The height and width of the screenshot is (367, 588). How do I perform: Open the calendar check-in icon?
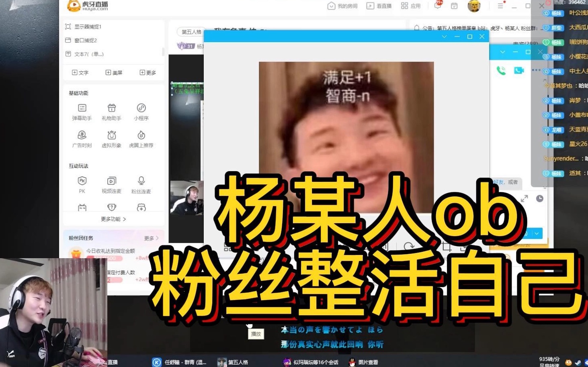click(x=454, y=6)
